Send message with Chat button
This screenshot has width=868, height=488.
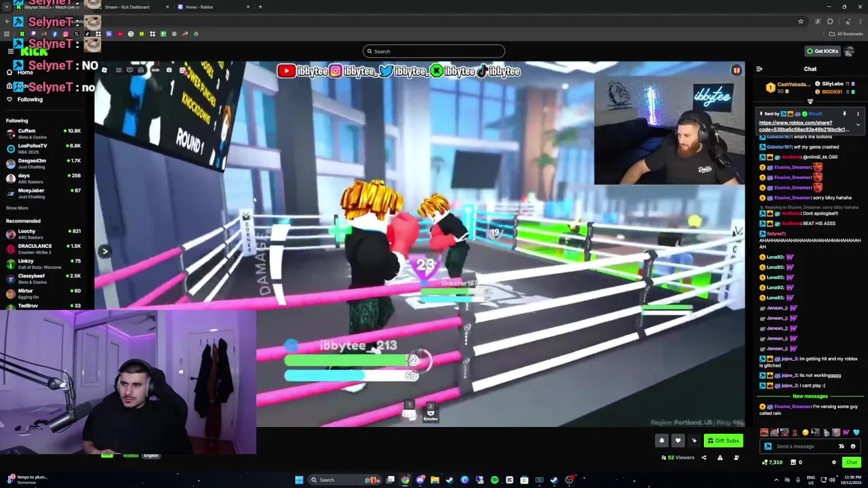tap(851, 462)
